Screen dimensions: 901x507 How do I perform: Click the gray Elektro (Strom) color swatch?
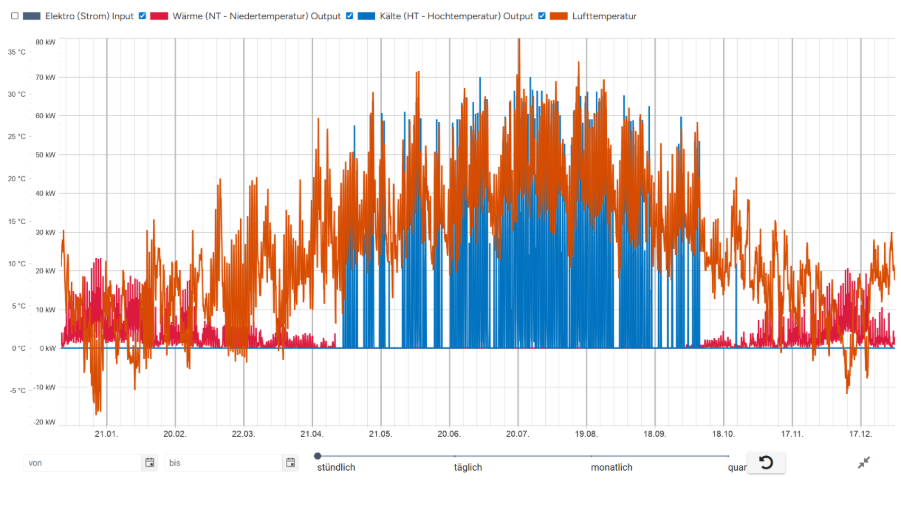point(31,16)
